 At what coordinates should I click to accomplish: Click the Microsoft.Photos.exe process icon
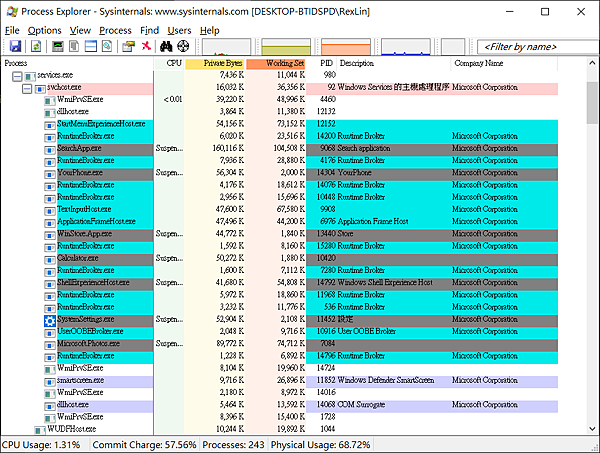pyautogui.click(x=50, y=345)
